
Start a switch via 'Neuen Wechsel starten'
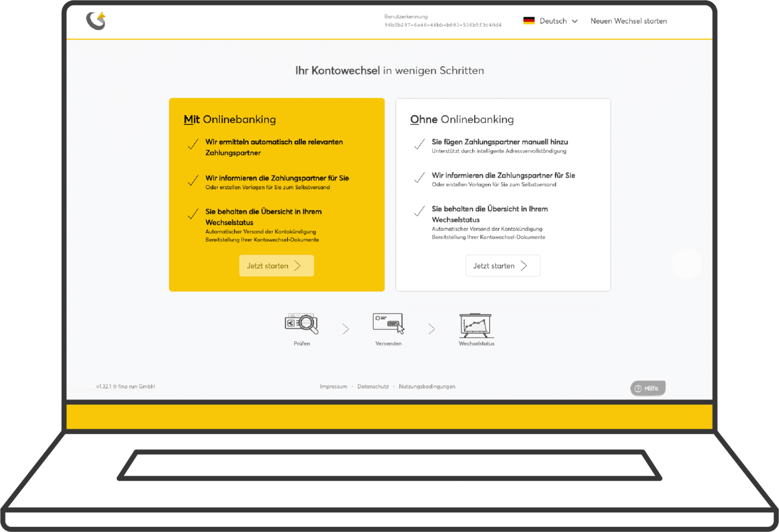click(x=628, y=21)
